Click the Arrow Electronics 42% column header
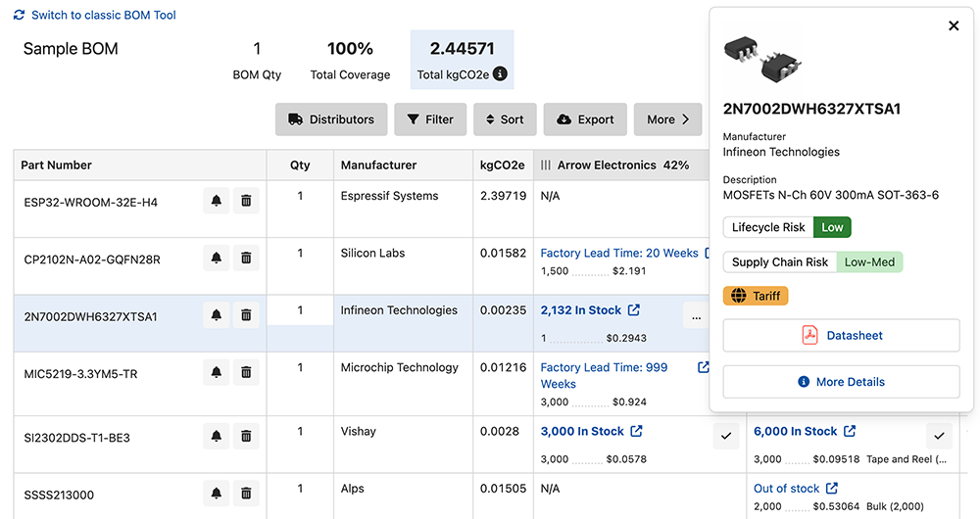Viewport: 980px width, 519px height. coord(623,165)
